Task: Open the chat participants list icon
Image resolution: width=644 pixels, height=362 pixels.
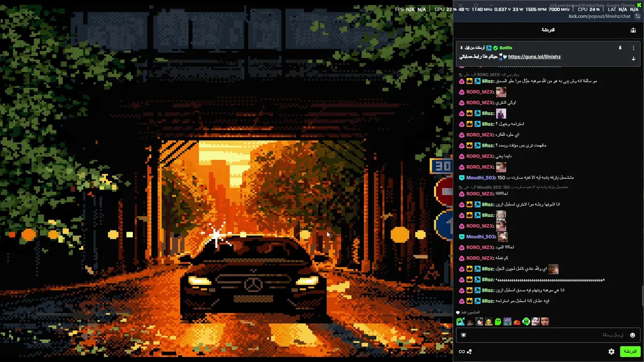Action: tap(633, 30)
